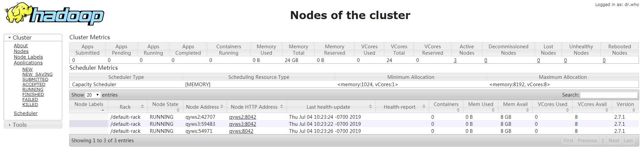Sort by Node HTTP Address arrows
The image size is (644, 162).
click(281, 107)
